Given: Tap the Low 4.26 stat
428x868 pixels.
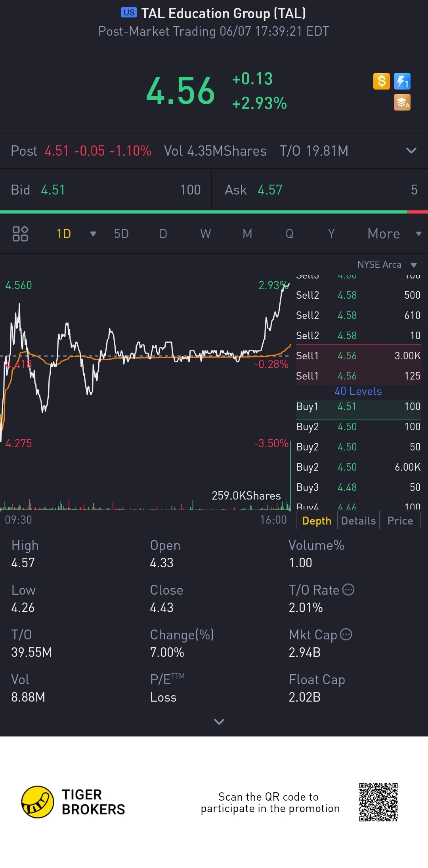Looking at the screenshot, I should pos(23,599).
